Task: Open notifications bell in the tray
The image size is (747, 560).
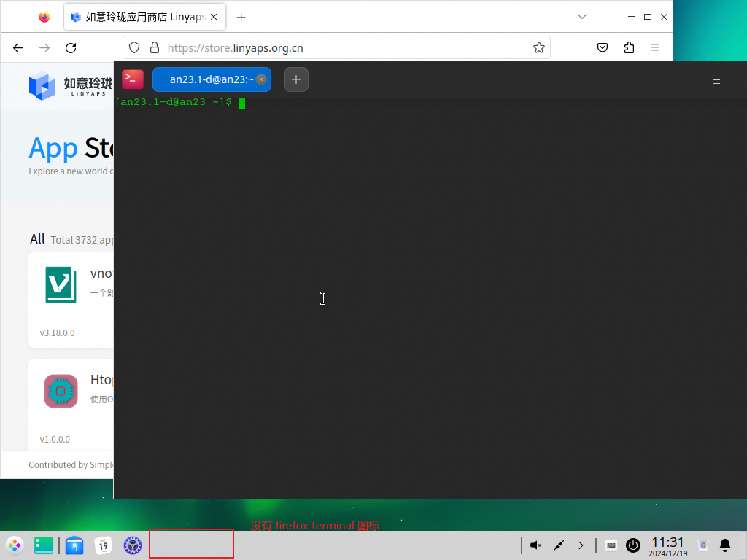Action: (x=725, y=545)
